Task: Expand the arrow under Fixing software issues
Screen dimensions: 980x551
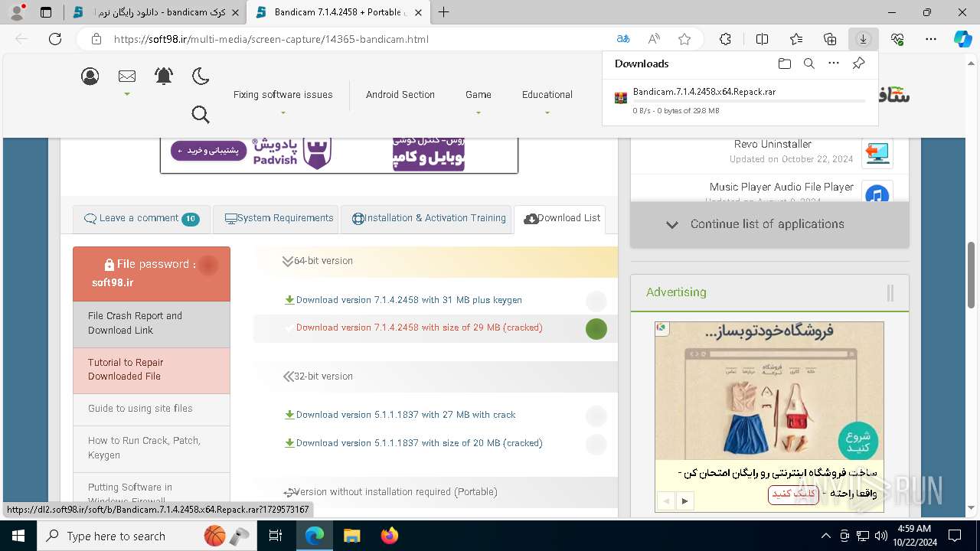Action: (x=283, y=113)
